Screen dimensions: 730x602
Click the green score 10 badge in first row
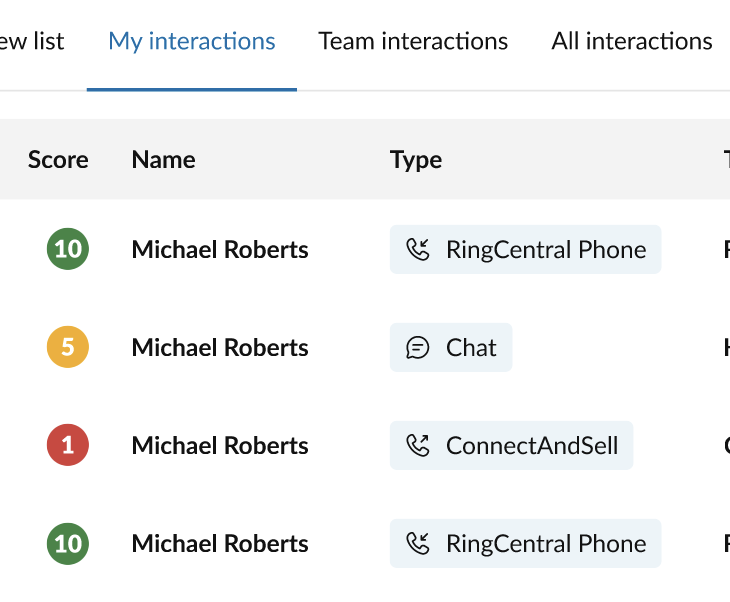(68, 249)
